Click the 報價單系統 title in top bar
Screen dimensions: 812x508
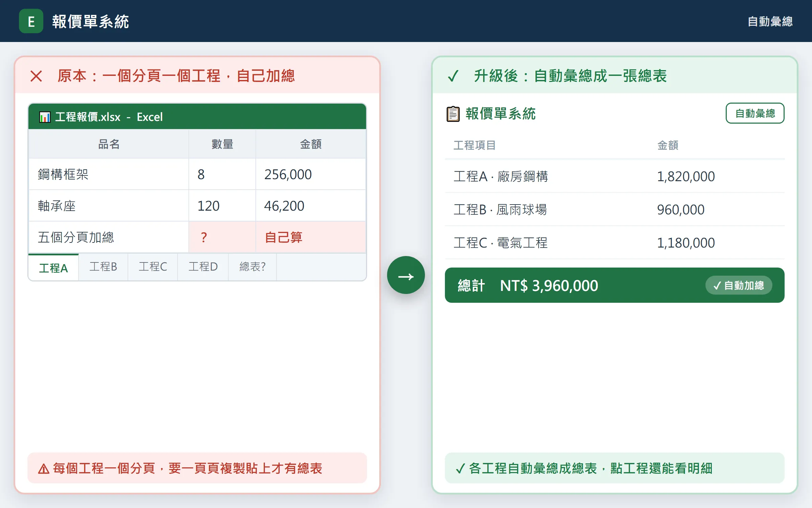point(90,21)
